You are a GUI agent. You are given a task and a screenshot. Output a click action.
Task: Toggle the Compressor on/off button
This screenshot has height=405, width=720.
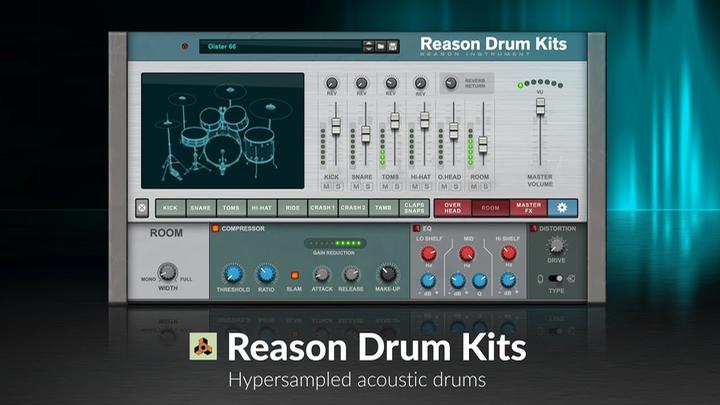(215, 228)
